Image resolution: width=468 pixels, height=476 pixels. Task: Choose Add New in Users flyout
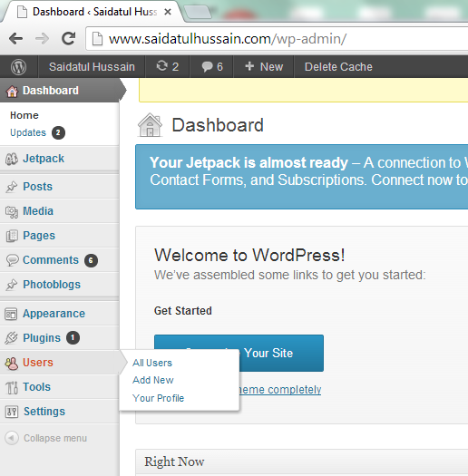pos(152,380)
